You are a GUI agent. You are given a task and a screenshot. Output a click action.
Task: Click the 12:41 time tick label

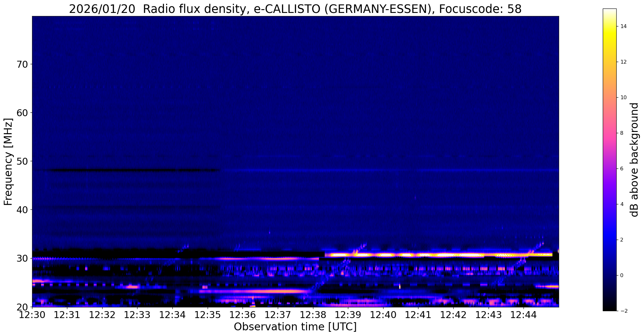pos(418,315)
